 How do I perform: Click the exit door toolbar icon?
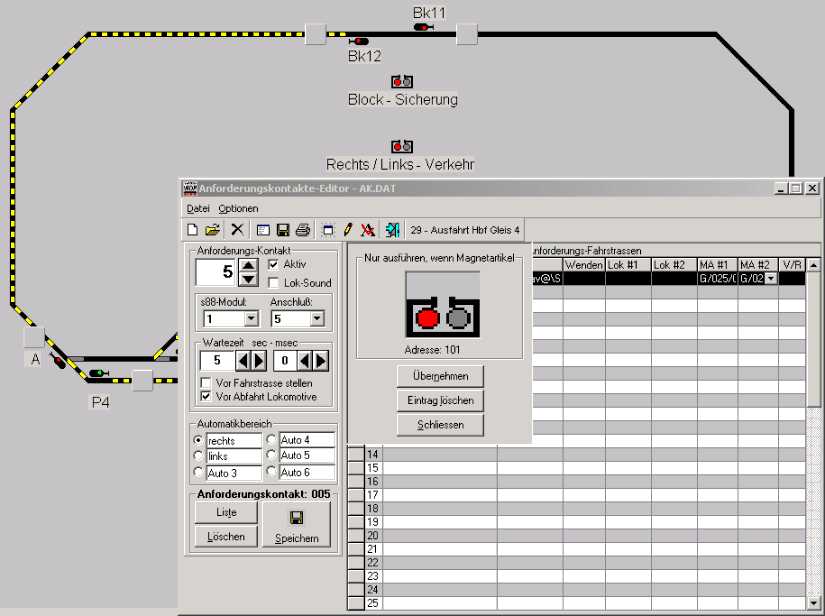(392, 230)
